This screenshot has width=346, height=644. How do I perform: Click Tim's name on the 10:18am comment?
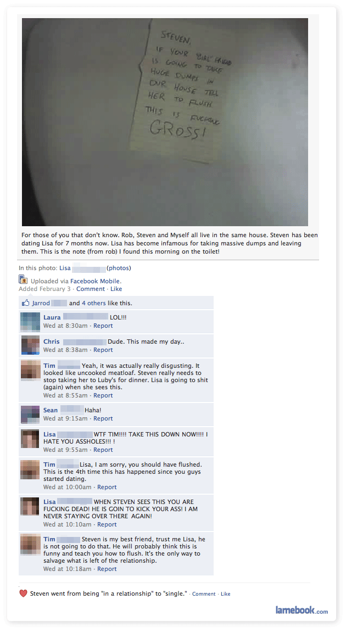click(x=49, y=539)
